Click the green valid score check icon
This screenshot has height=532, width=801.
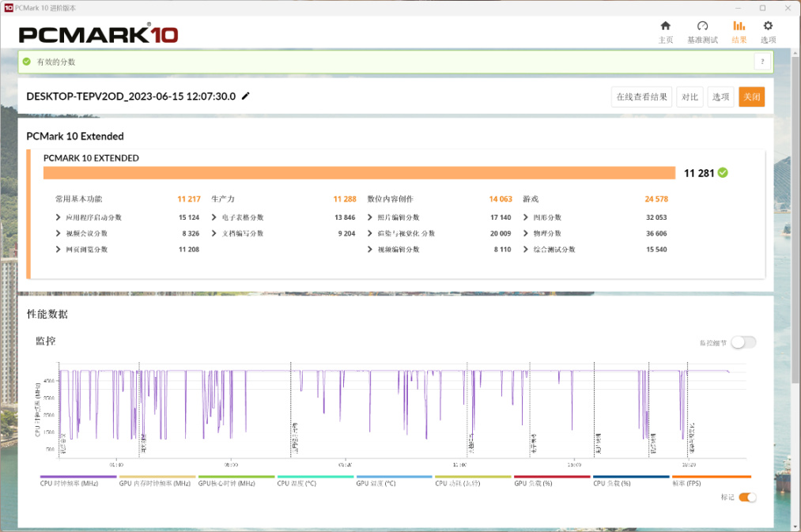coord(27,62)
